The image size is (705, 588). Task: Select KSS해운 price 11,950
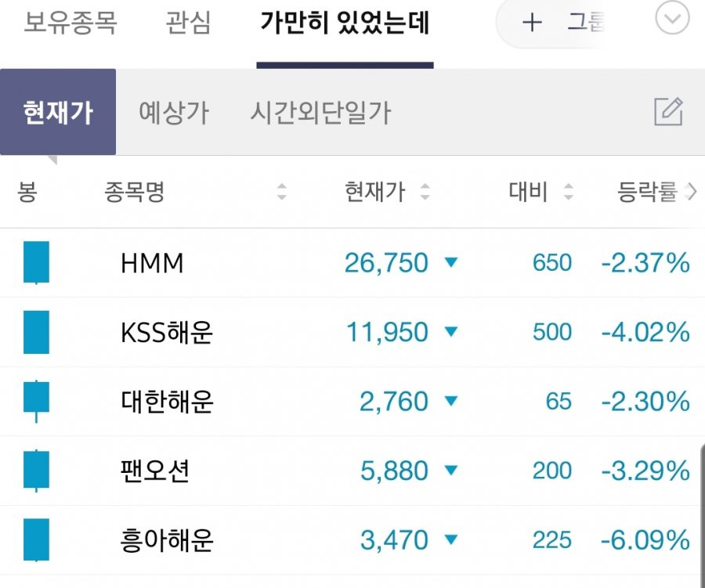[x=387, y=333]
